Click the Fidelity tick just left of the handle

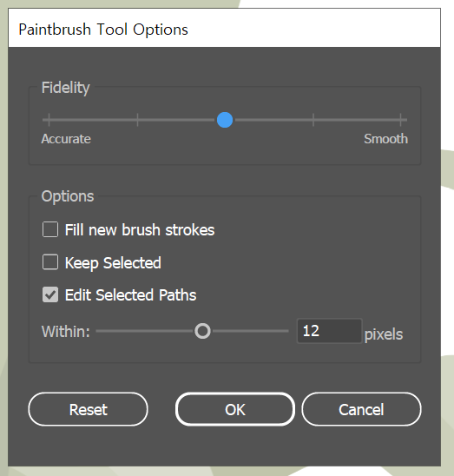[x=137, y=120]
